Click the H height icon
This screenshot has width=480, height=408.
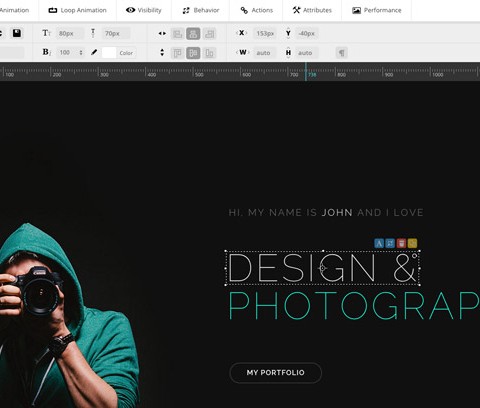[x=288, y=53]
